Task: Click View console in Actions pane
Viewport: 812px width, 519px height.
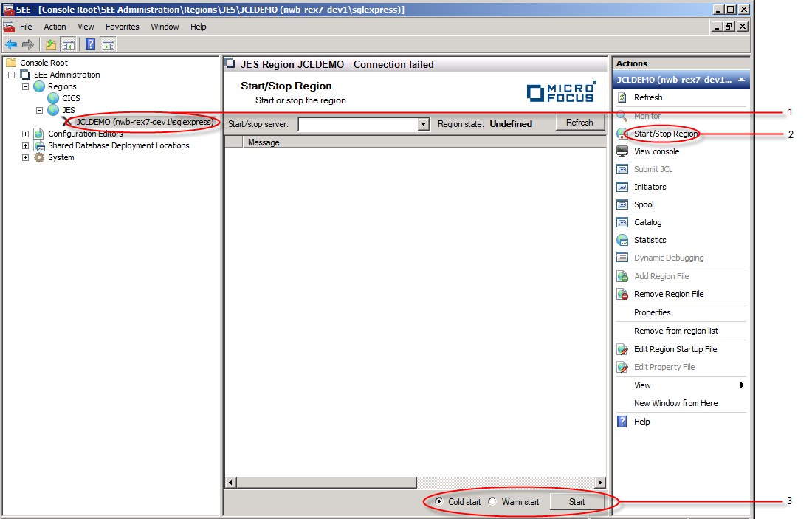Action: [656, 151]
